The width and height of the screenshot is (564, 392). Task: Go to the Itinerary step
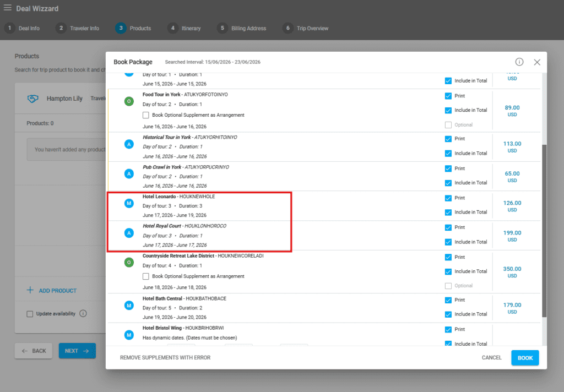185,28
